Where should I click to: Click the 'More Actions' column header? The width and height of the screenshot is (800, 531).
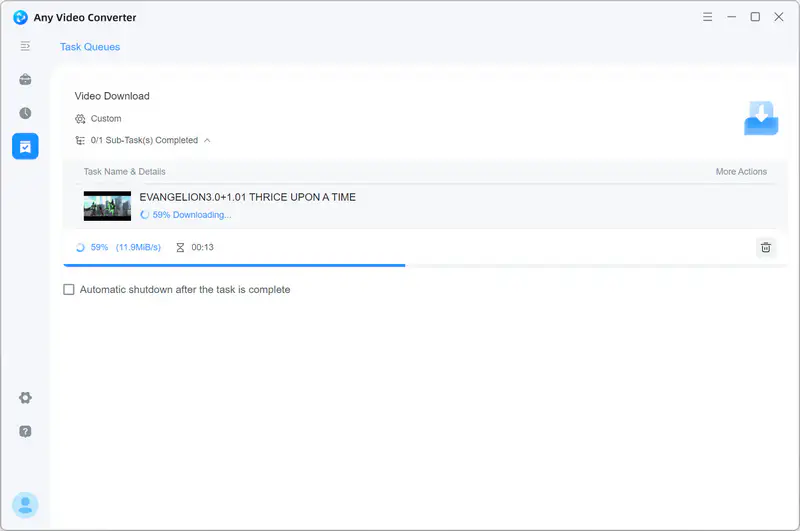tap(741, 172)
